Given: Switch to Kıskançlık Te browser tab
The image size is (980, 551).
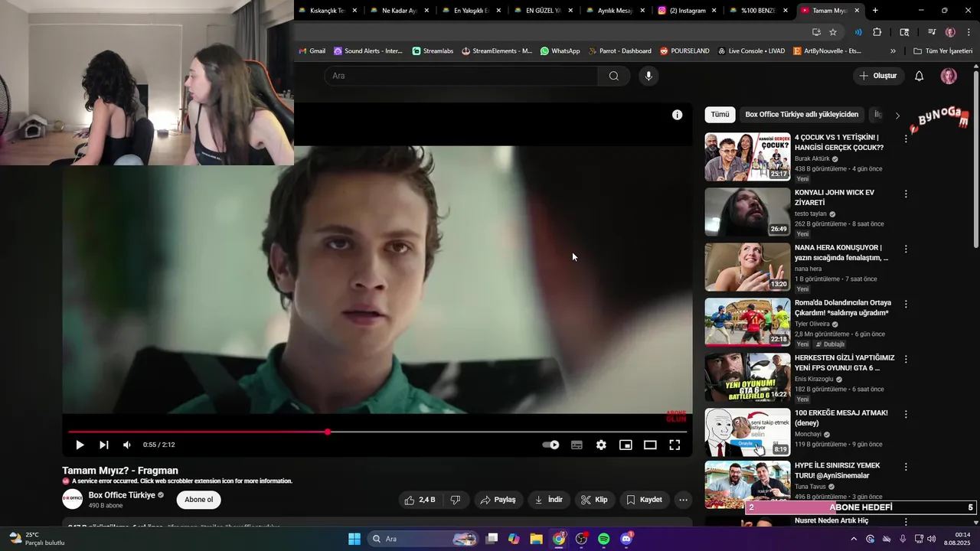Looking at the screenshot, I should [x=328, y=11].
